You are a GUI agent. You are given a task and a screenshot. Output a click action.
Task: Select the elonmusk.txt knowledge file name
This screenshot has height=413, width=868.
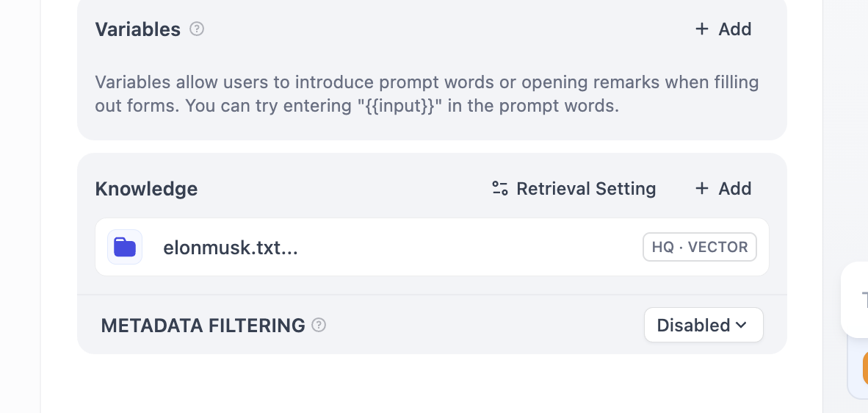point(230,248)
